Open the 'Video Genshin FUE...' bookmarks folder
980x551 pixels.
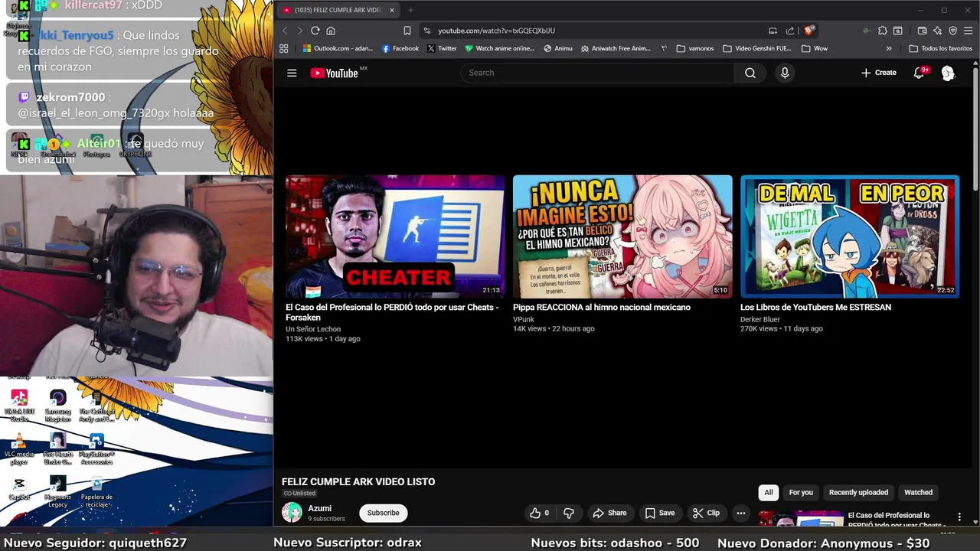(756, 48)
